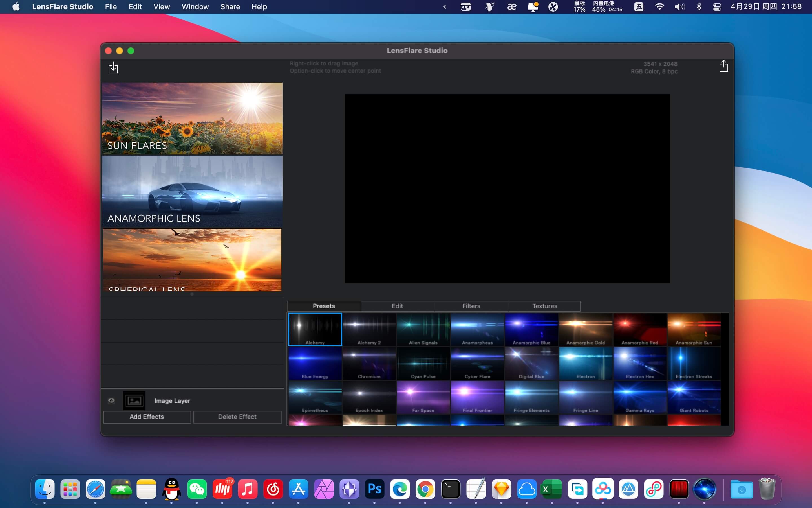Select the Electron preset
The height and width of the screenshot is (508, 812).
point(586,363)
